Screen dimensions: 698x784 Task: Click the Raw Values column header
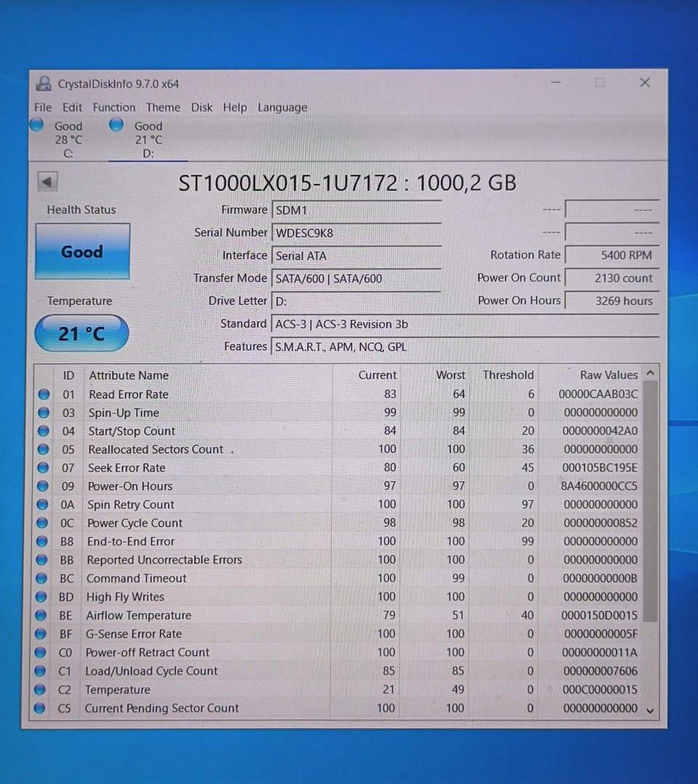[609, 375]
